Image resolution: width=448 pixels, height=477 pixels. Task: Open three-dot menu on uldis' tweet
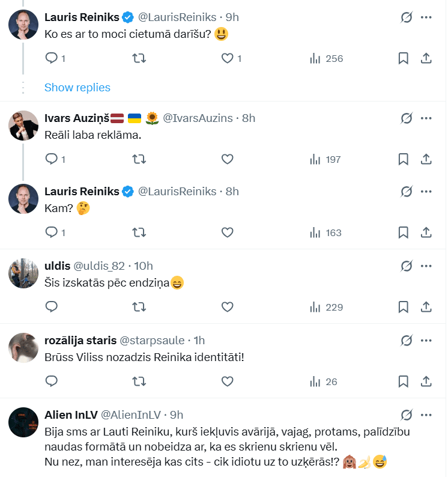pos(426,266)
